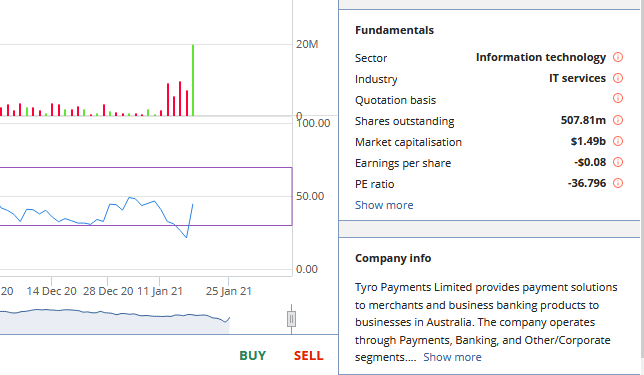
Task: Click the '20M' volume axis label
Action: [307, 44]
